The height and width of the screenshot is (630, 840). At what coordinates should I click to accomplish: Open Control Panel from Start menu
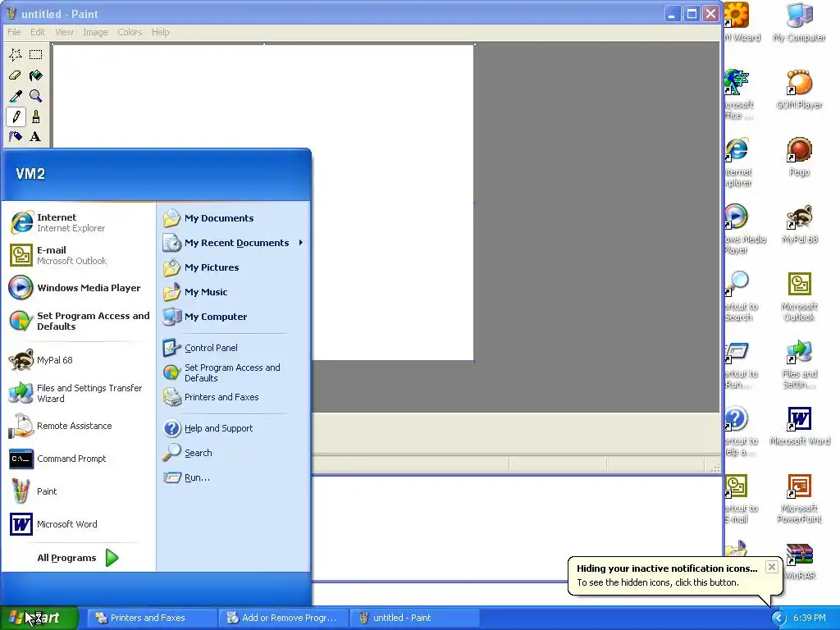click(234, 348)
